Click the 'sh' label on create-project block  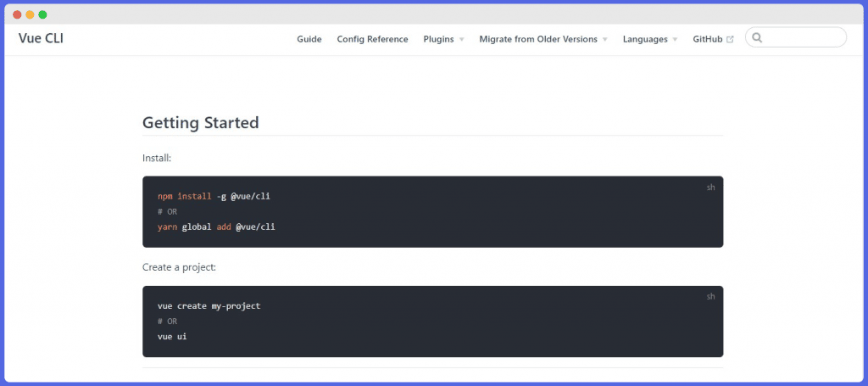[711, 296]
